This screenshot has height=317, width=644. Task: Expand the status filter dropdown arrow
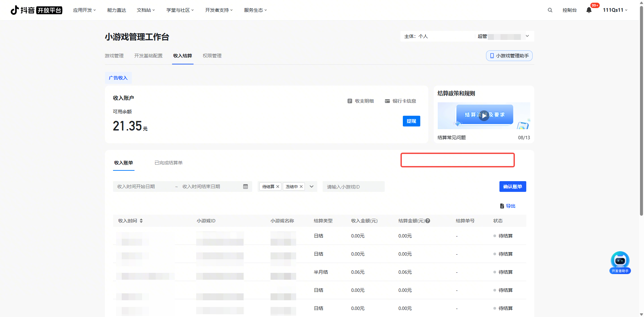point(312,187)
